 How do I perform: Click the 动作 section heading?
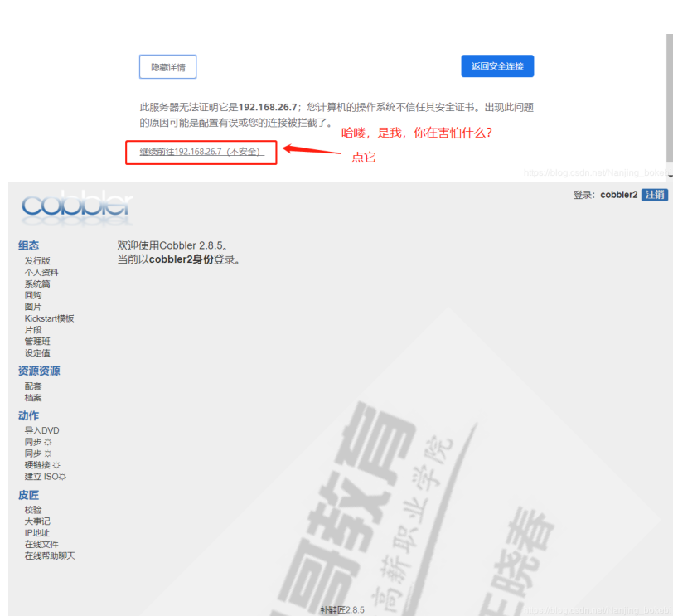click(x=28, y=415)
